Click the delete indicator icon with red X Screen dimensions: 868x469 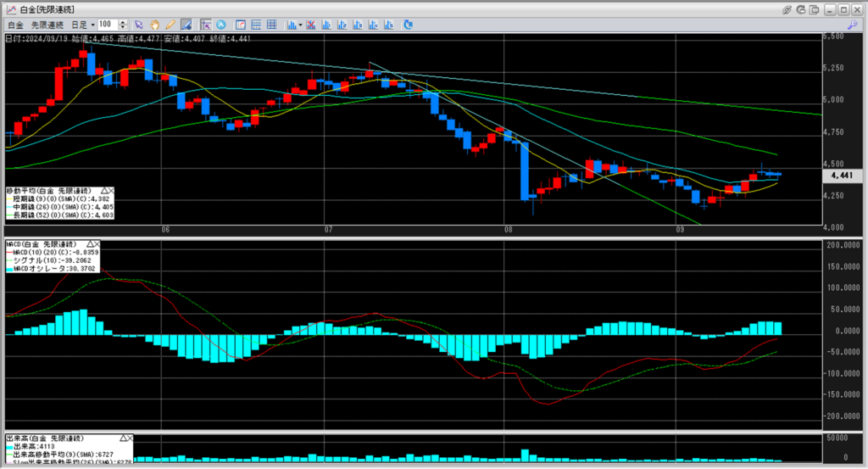[x=311, y=25]
